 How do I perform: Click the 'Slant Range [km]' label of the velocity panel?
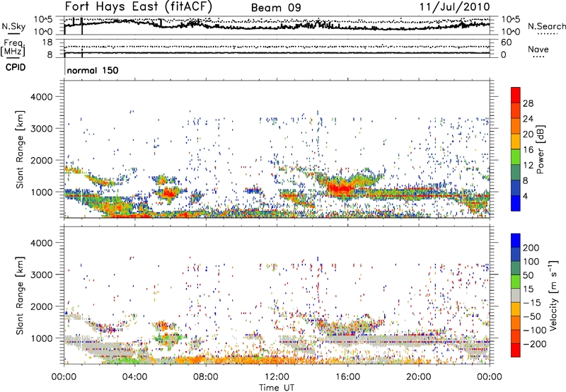click(x=20, y=295)
